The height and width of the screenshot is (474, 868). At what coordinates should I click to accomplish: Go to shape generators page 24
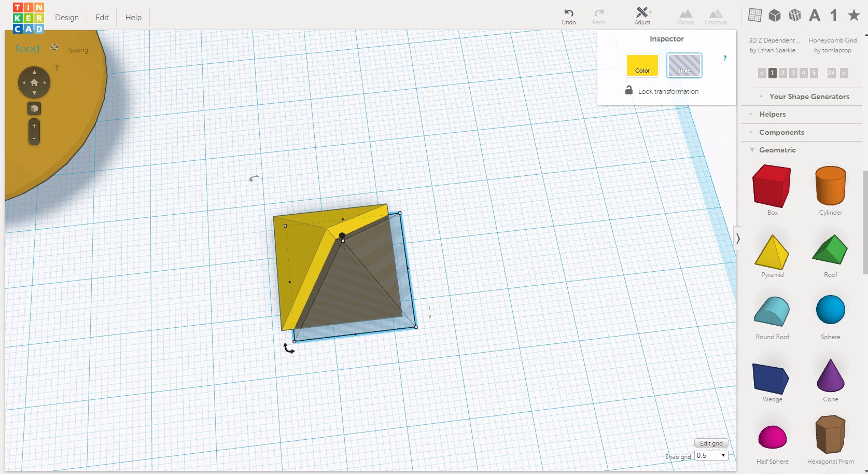pos(831,73)
